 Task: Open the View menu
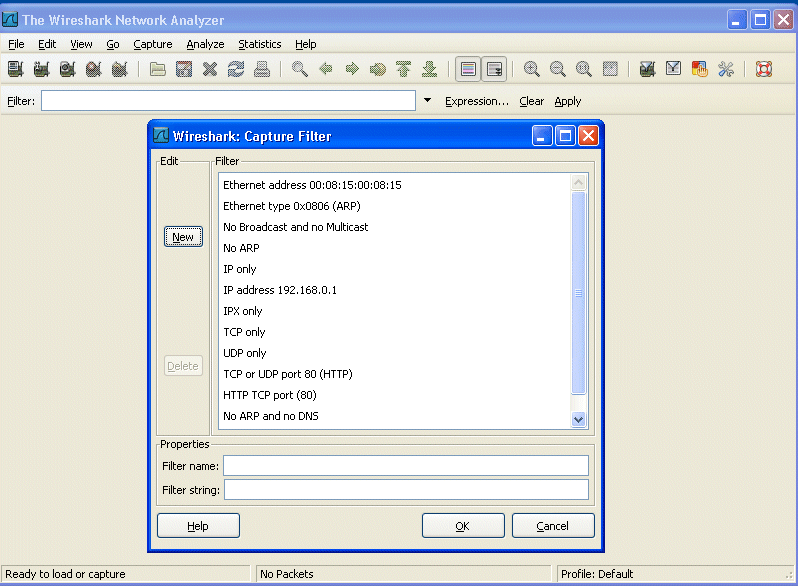pyautogui.click(x=81, y=44)
